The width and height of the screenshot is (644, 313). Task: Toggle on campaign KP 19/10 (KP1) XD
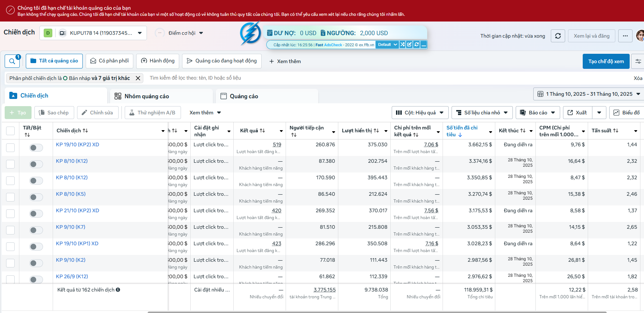click(36, 247)
